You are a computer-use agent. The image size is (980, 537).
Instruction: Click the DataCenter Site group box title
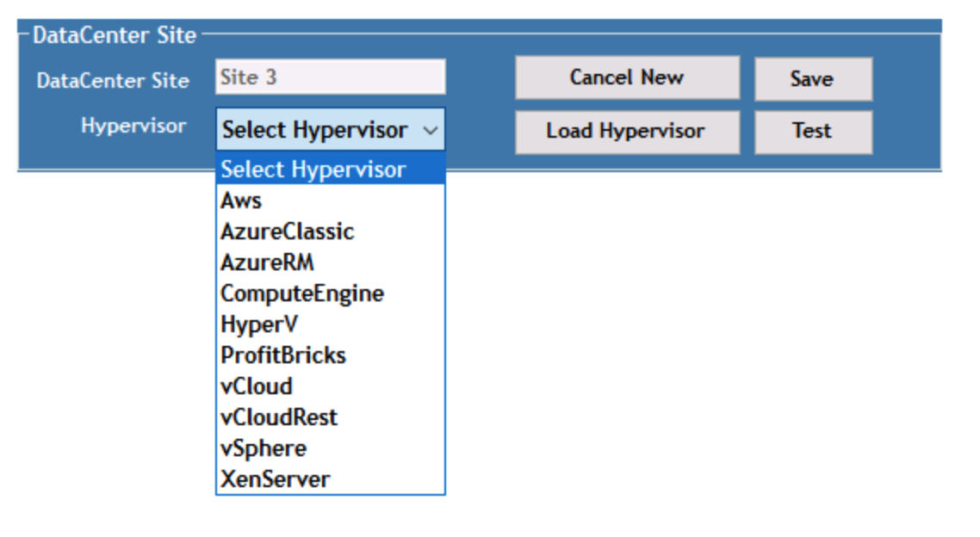(x=115, y=35)
